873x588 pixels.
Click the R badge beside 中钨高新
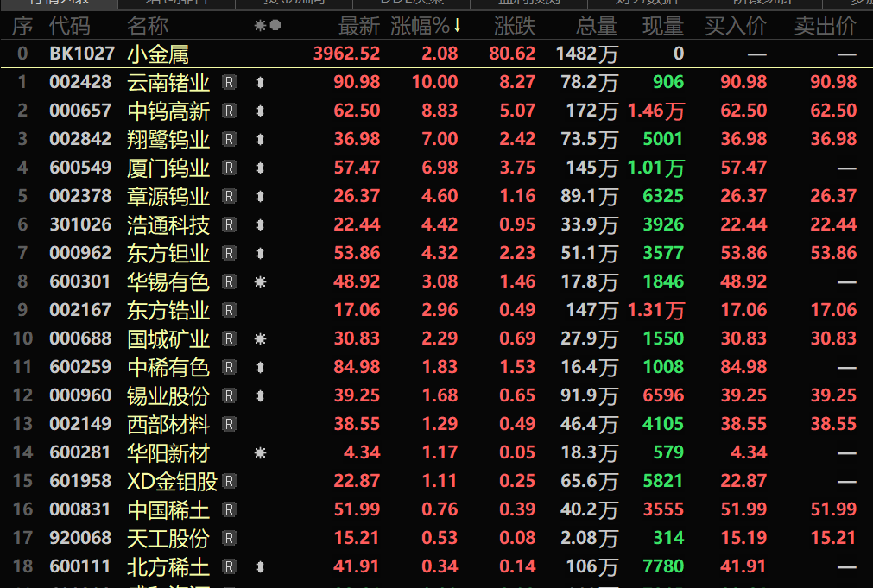pyautogui.click(x=229, y=111)
